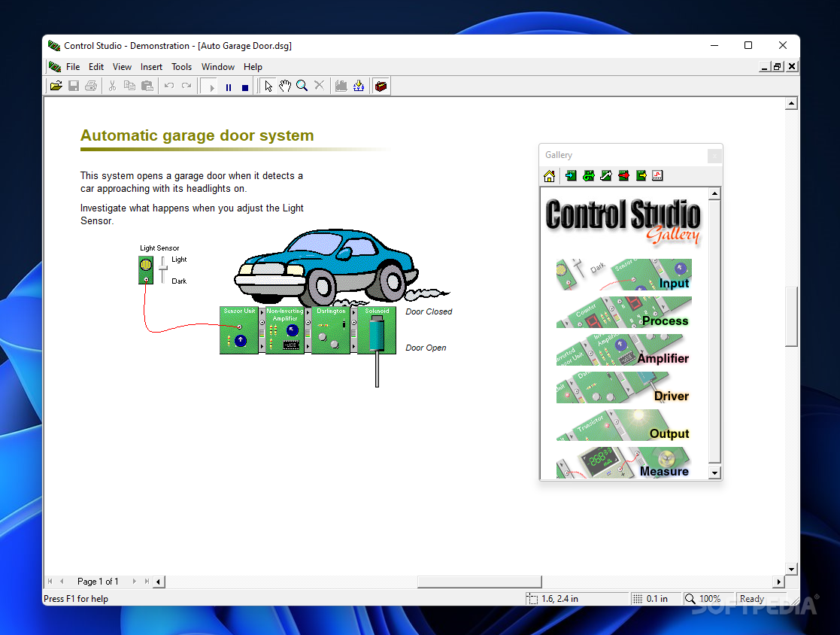Click the grey factory icon in toolbar
Image resolution: width=840 pixels, height=635 pixels.
coord(341,86)
